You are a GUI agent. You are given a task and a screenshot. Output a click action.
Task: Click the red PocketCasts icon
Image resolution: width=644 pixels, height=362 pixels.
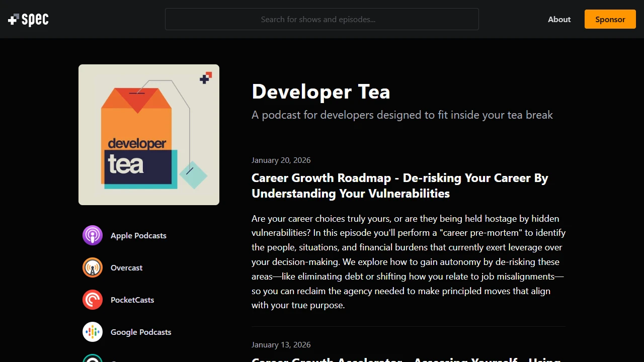point(93,300)
